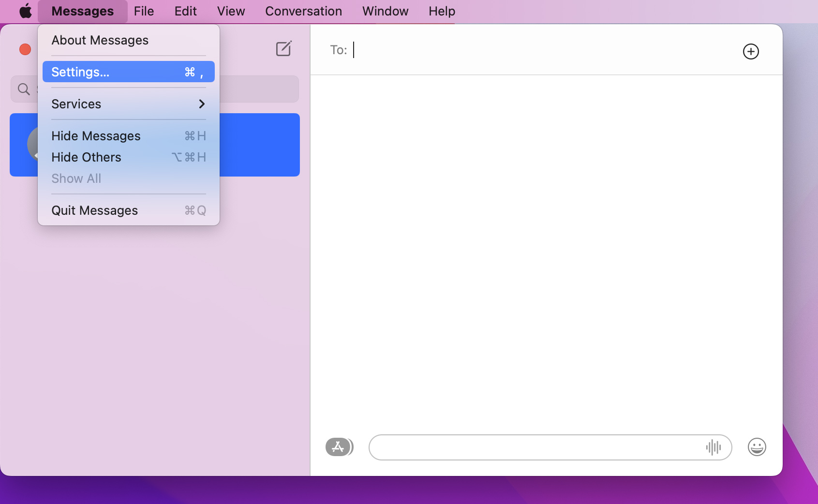818x504 pixels.
Task: Click the compose new message icon
Action: (284, 48)
